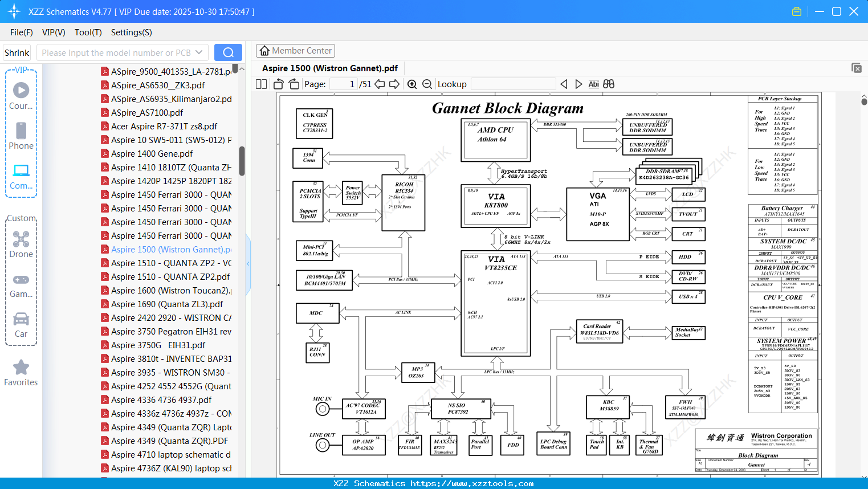
Task: Open the Car category in the sidebar
Action: pos(21,325)
